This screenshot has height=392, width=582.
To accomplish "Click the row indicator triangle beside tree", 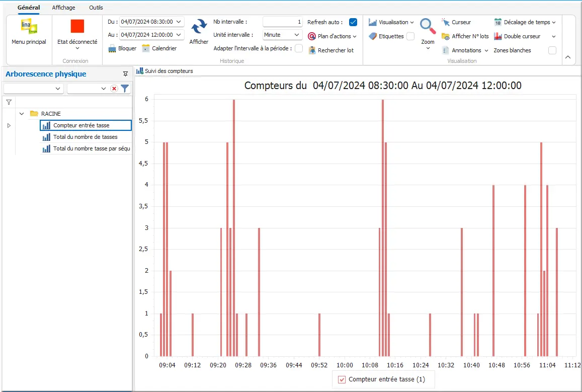I will click(9, 125).
